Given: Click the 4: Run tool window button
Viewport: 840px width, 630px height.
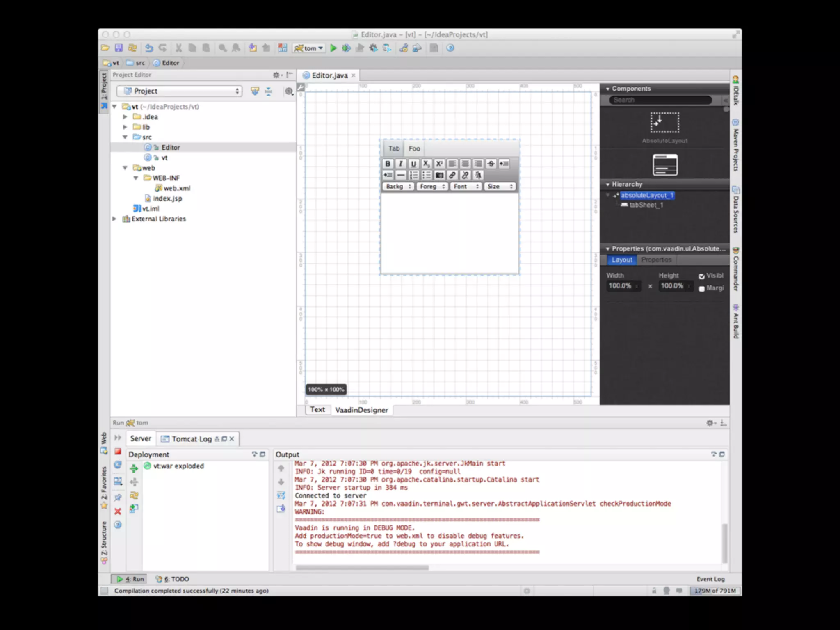Looking at the screenshot, I should click(x=130, y=579).
